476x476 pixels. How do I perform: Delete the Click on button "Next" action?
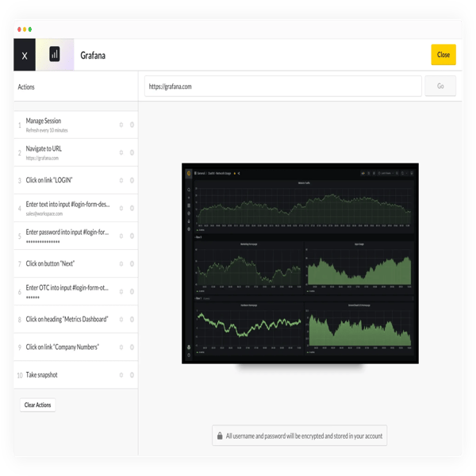click(x=132, y=264)
